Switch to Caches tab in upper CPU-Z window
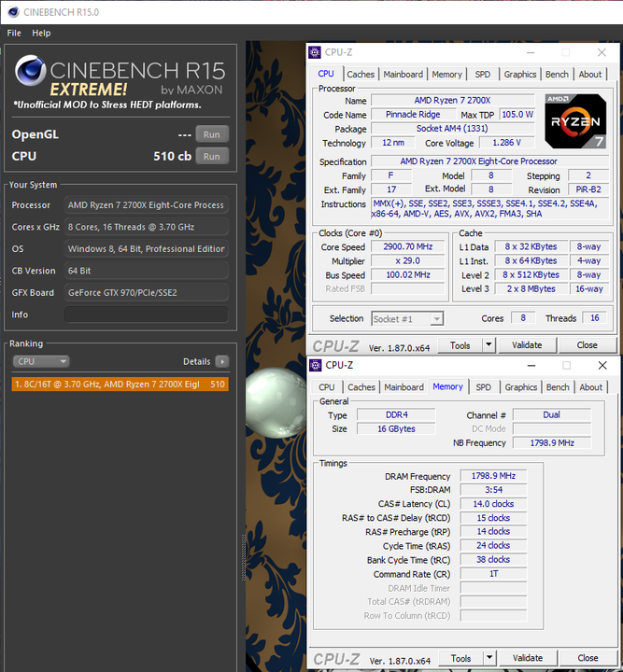 pos(361,74)
